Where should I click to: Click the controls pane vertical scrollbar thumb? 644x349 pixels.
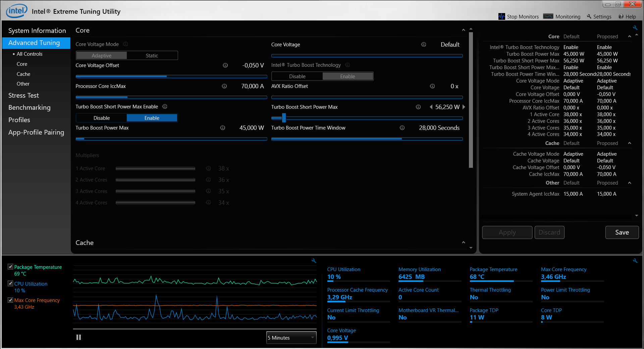(471, 100)
